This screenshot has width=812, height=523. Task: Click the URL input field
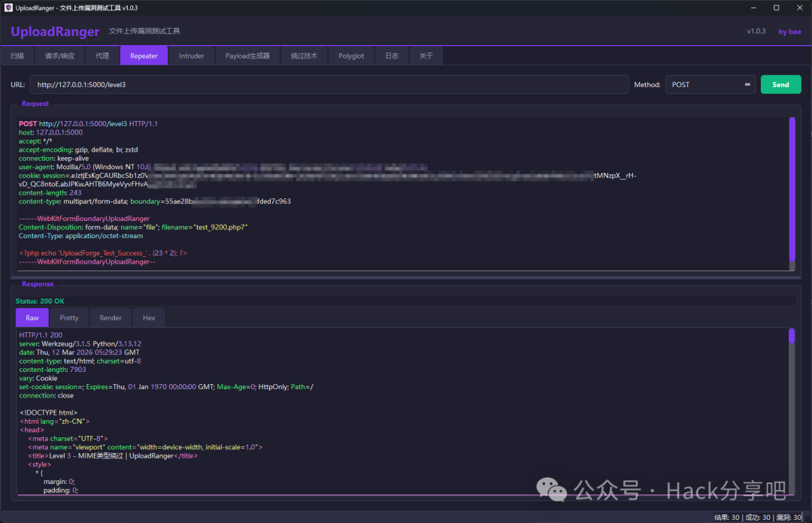coord(329,84)
